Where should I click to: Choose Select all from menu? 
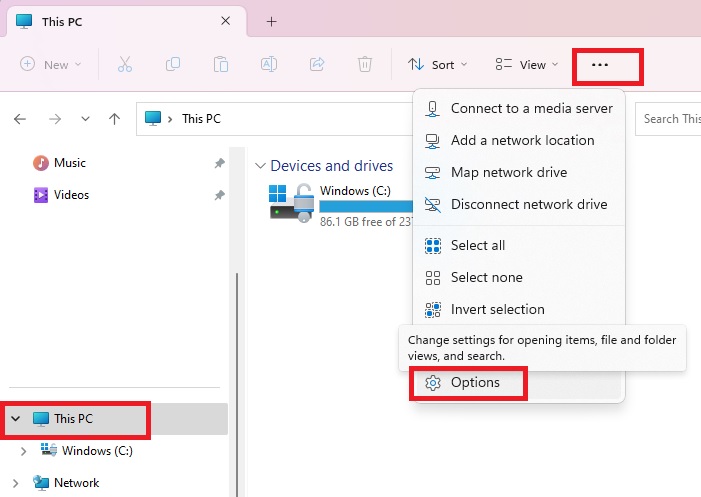coord(518,245)
